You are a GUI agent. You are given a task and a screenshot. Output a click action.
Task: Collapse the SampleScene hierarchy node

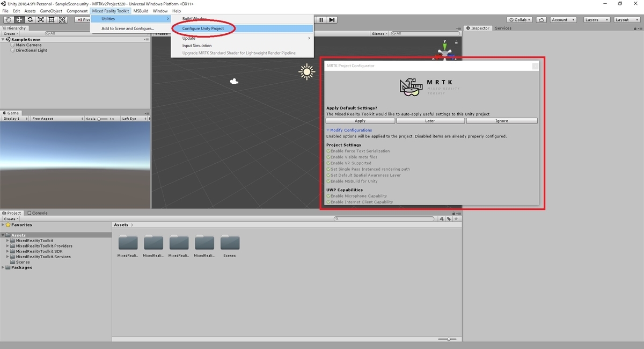point(3,40)
